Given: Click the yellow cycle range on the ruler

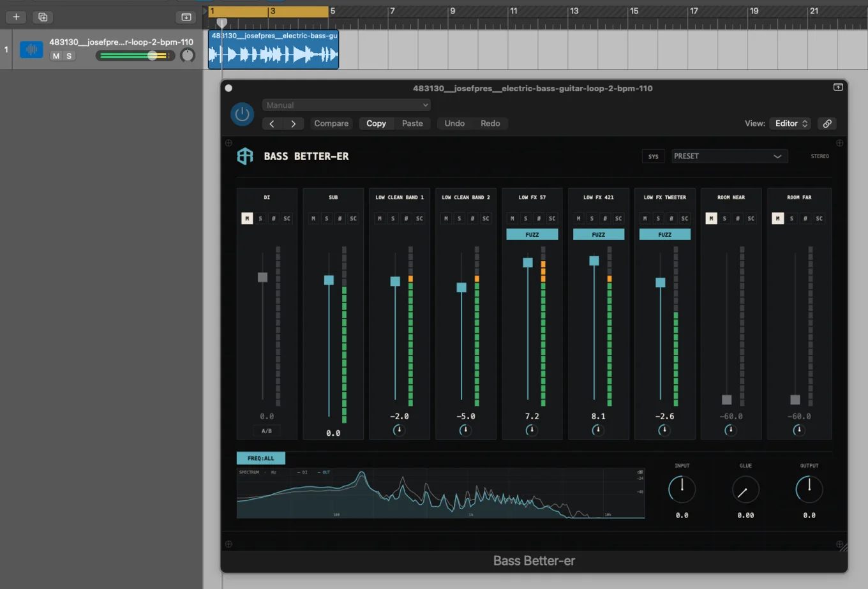Looking at the screenshot, I should point(269,11).
